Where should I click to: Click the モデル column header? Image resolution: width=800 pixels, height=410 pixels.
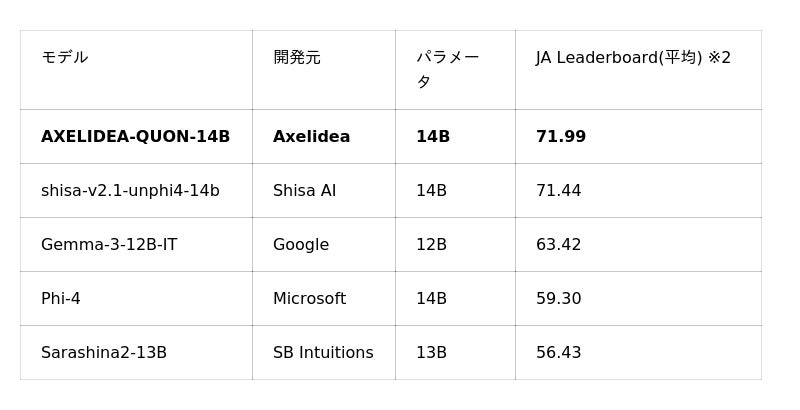(65, 58)
